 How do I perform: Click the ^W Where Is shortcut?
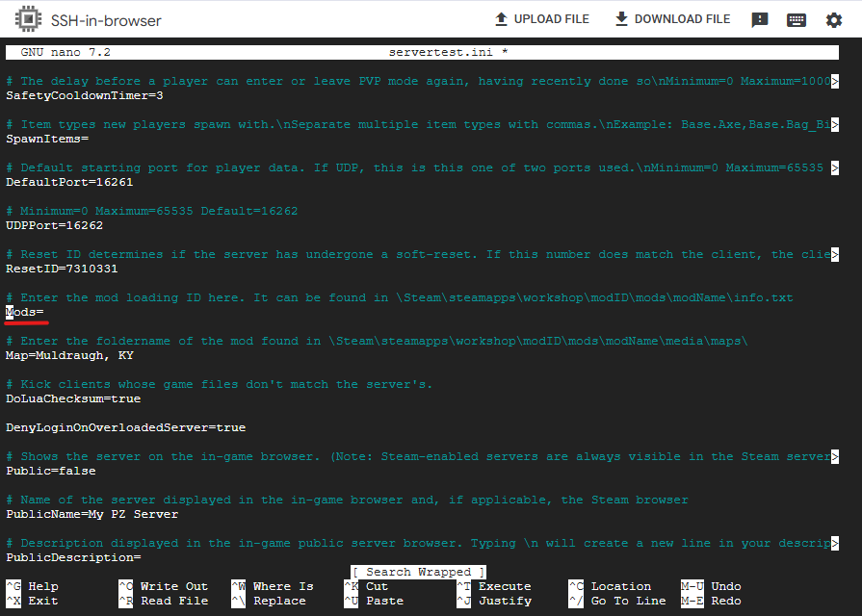(273, 586)
